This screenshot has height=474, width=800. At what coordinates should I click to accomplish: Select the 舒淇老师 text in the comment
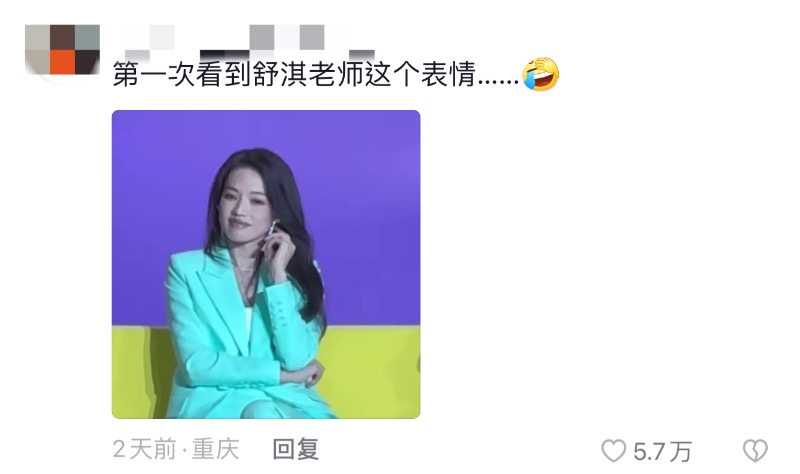(x=308, y=74)
